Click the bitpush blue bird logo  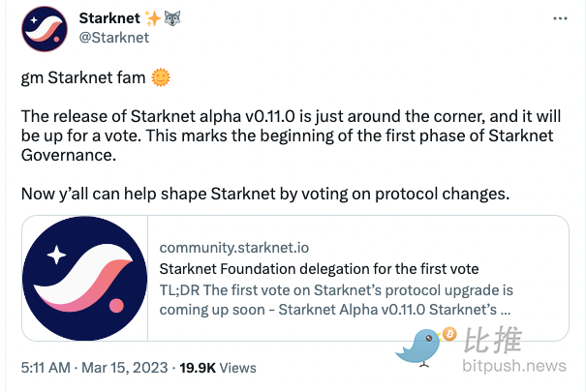[419, 347]
